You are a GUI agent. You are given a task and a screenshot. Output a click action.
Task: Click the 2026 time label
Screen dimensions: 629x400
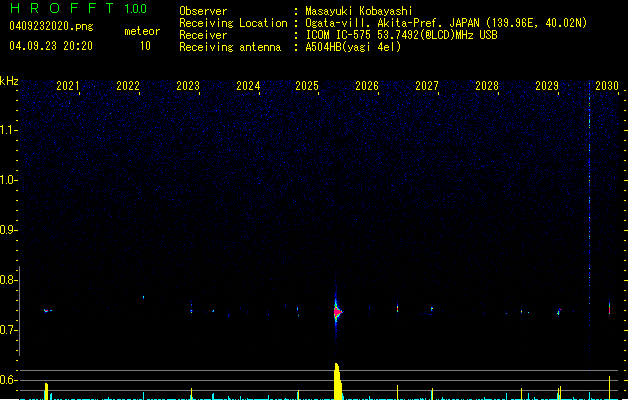pyautogui.click(x=367, y=87)
